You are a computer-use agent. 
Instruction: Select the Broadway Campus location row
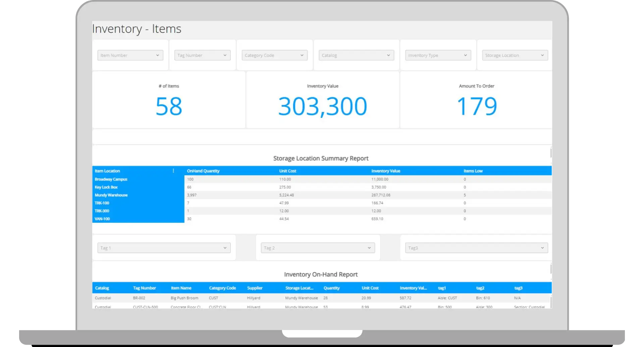[x=111, y=179]
